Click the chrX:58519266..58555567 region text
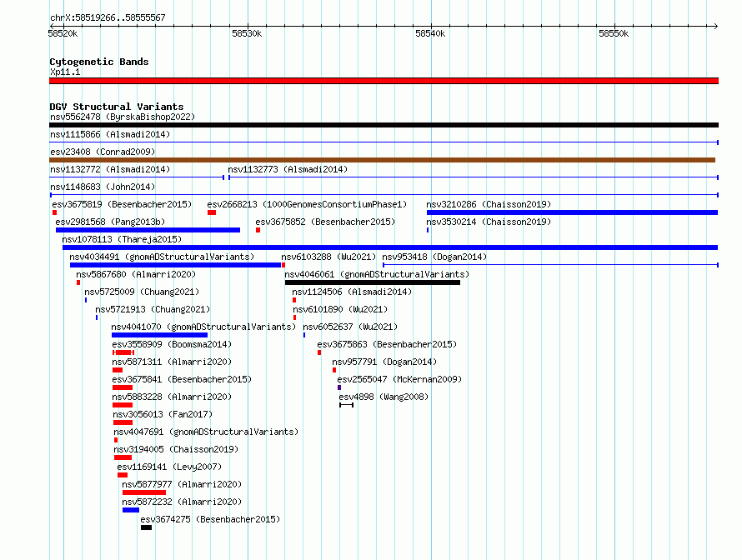742x560 pixels. tap(108, 17)
